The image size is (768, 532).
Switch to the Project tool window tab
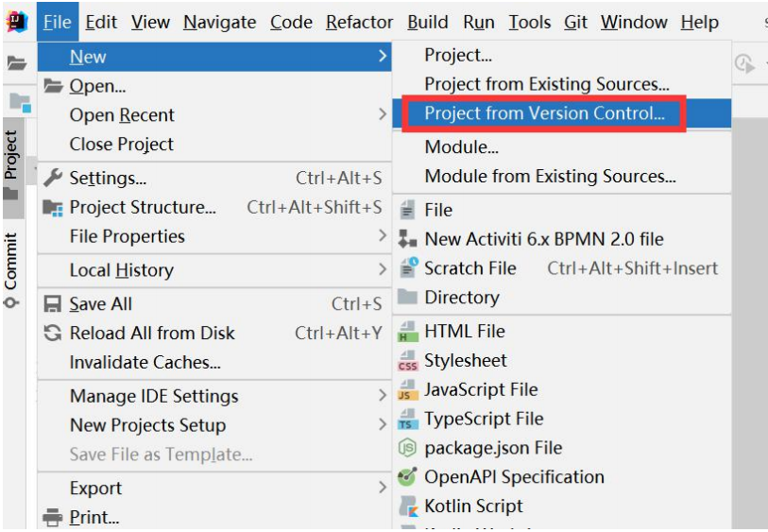[x=13, y=168]
